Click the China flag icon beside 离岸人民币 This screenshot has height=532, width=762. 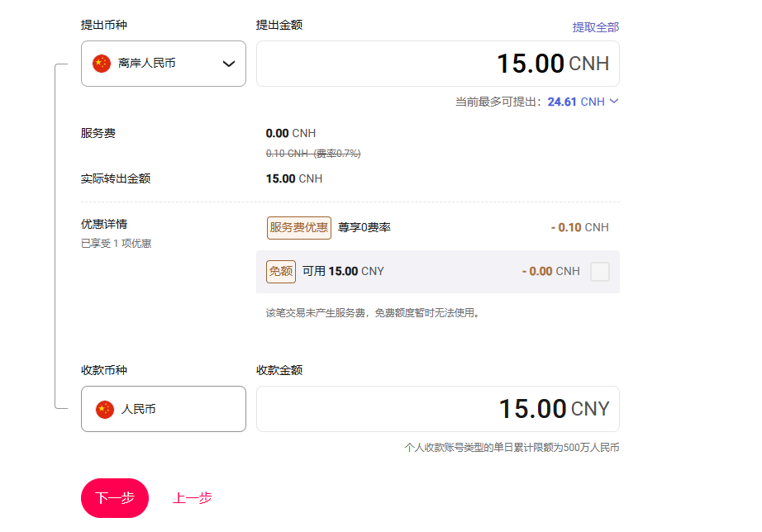(102, 64)
